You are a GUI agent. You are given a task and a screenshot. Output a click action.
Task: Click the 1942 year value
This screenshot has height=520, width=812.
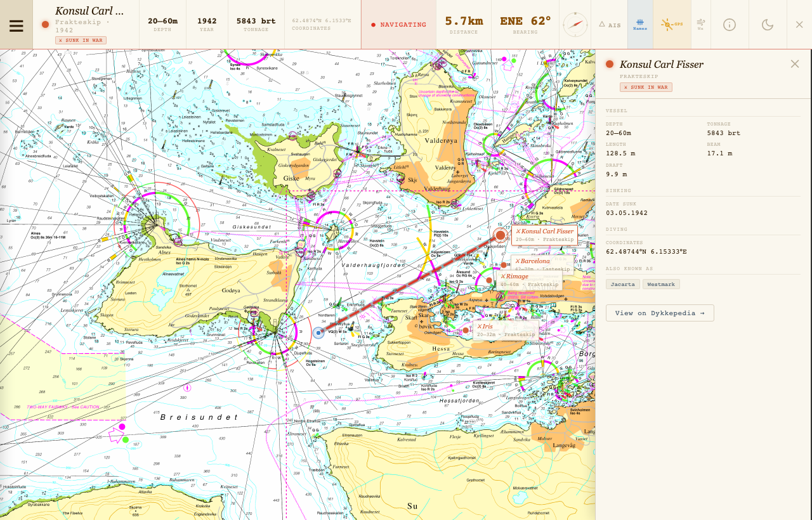207,21
